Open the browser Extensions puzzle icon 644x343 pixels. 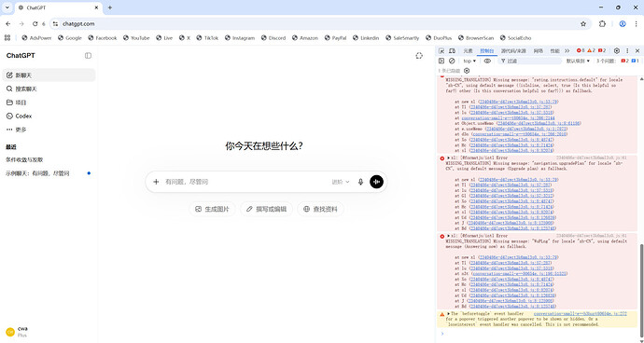tap(602, 24)
